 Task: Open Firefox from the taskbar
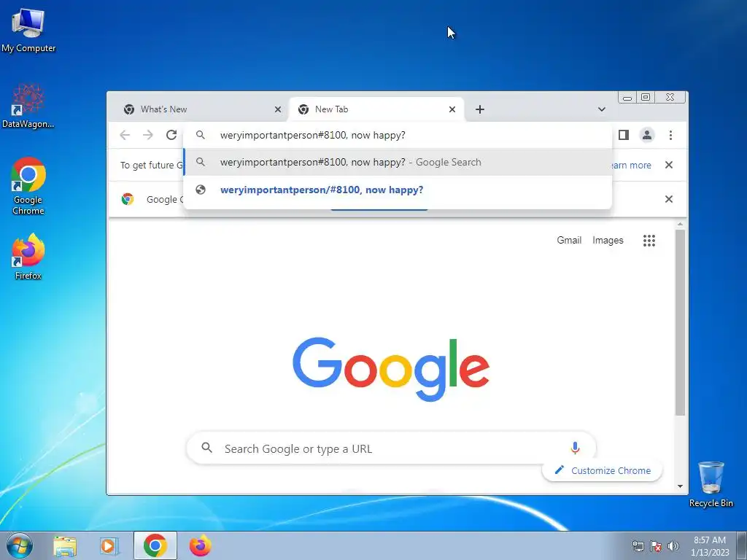[x=200, y=545]
